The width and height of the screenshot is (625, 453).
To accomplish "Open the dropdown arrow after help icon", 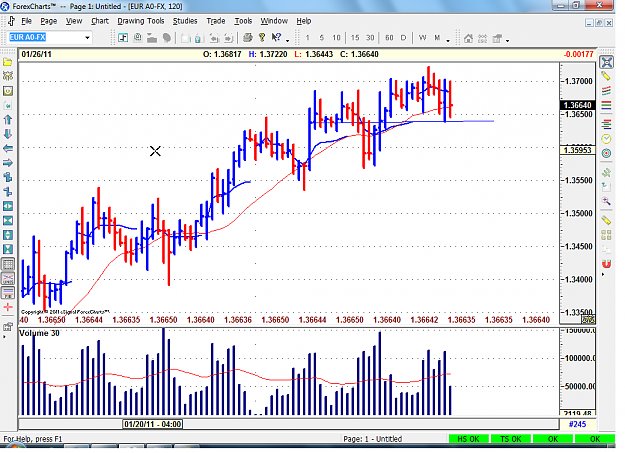I will click(287, 40).
